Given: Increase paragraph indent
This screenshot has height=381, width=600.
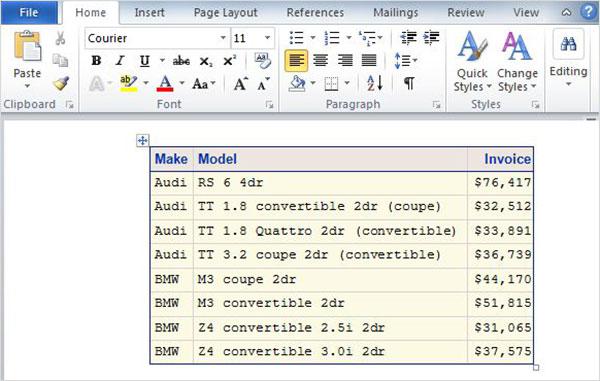Looking at the screenshot, I should coord(431,37).
